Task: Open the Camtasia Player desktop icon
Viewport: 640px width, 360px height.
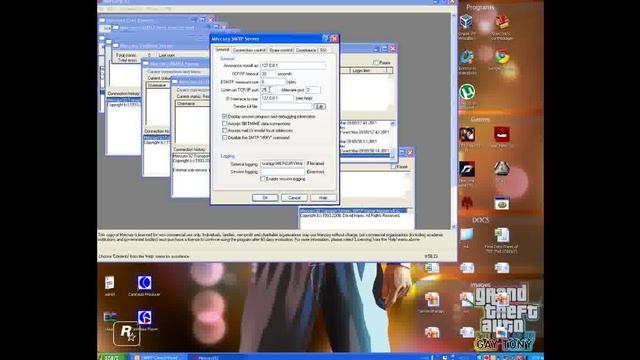Action: tap(144, 317)
